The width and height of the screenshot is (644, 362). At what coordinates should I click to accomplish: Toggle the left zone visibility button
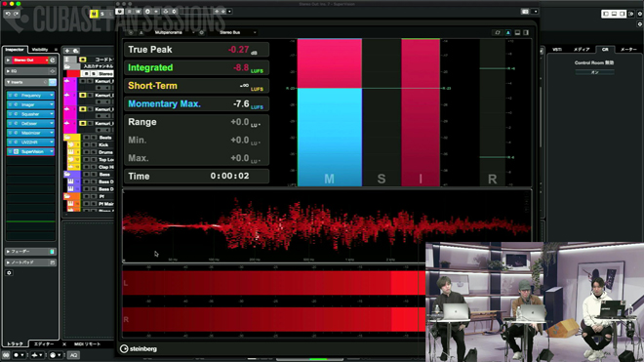click(605, 14)
